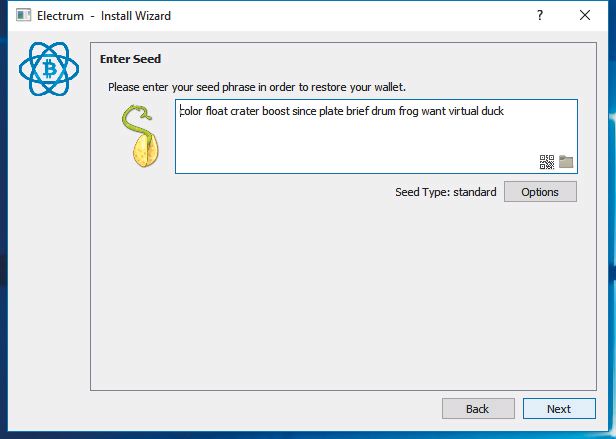Click the Electrum title bar app icon
Viewport: 616px width, 439px height.
pyautogui.click(x=23, y=16)
